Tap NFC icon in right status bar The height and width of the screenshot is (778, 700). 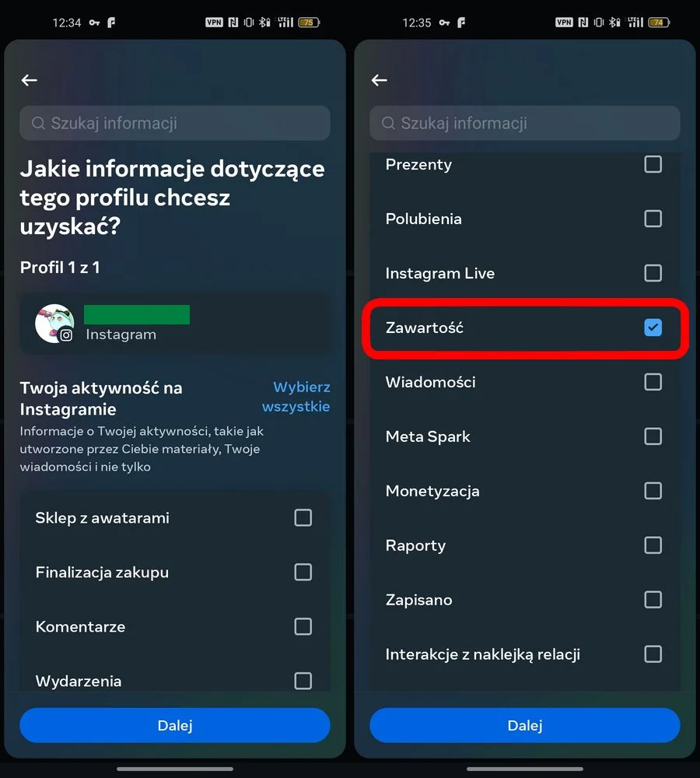pos(583,23)
